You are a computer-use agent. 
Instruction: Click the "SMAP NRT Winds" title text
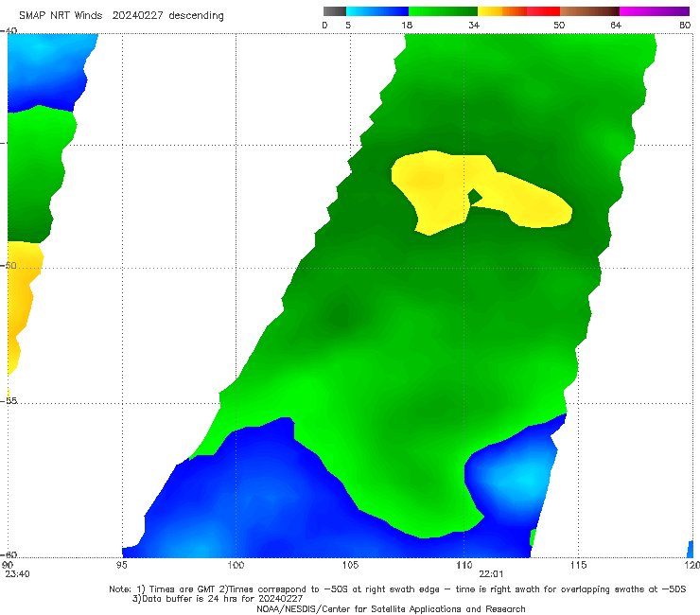click(61, 16)
